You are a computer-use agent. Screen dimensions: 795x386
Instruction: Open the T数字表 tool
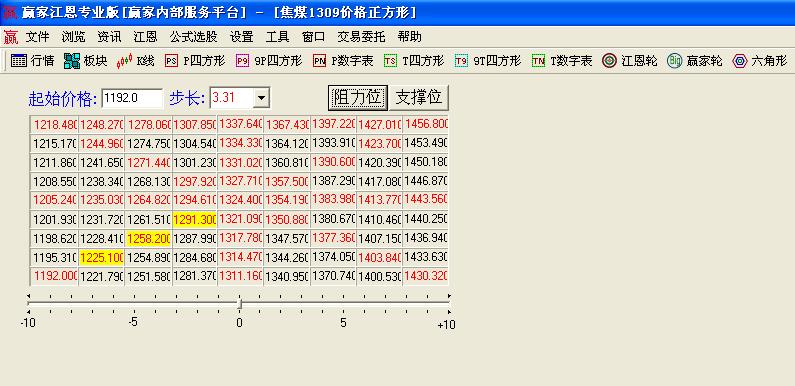click(562, 61)
